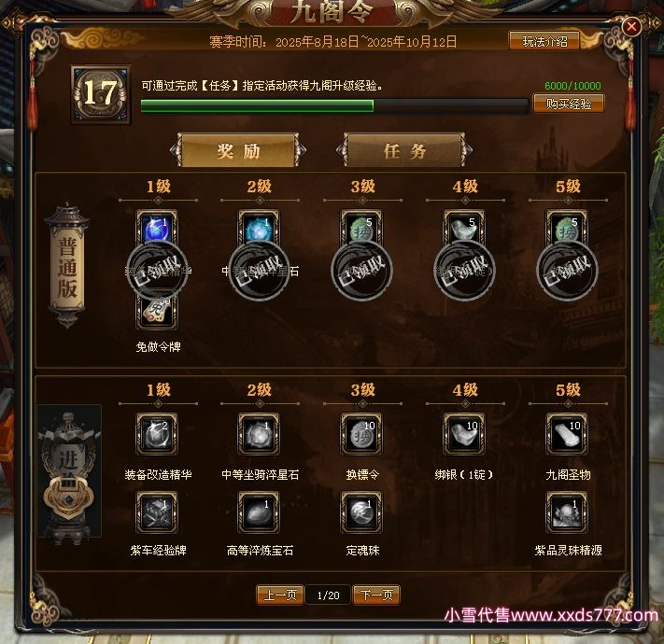Click the 高等淬炼宝石 item icon
664x644 pixels.
pyautogui.click(x=259, y=512)
